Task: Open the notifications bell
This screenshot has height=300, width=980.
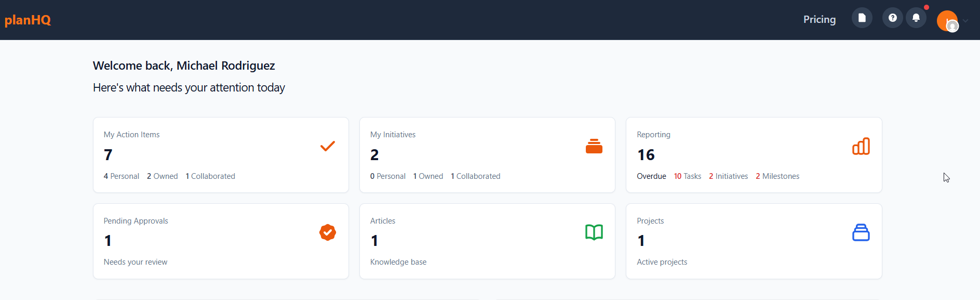Action: coord(916,18)
